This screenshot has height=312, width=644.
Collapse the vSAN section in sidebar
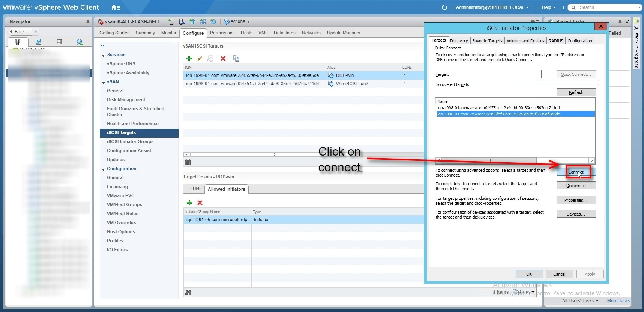coord(103,82)
